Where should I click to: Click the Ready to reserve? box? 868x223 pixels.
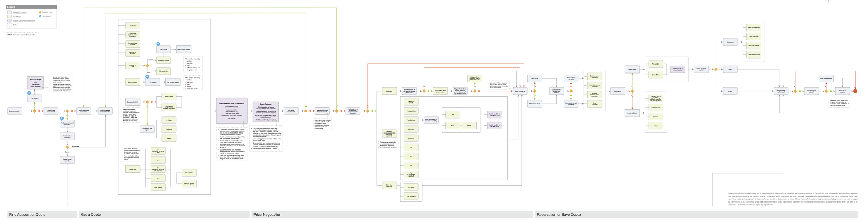pos(520,91)
